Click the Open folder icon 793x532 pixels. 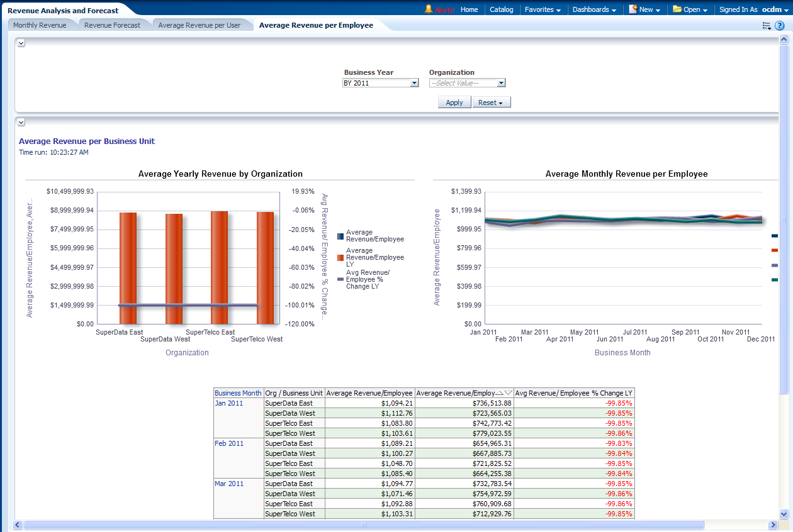pos(677,9)
